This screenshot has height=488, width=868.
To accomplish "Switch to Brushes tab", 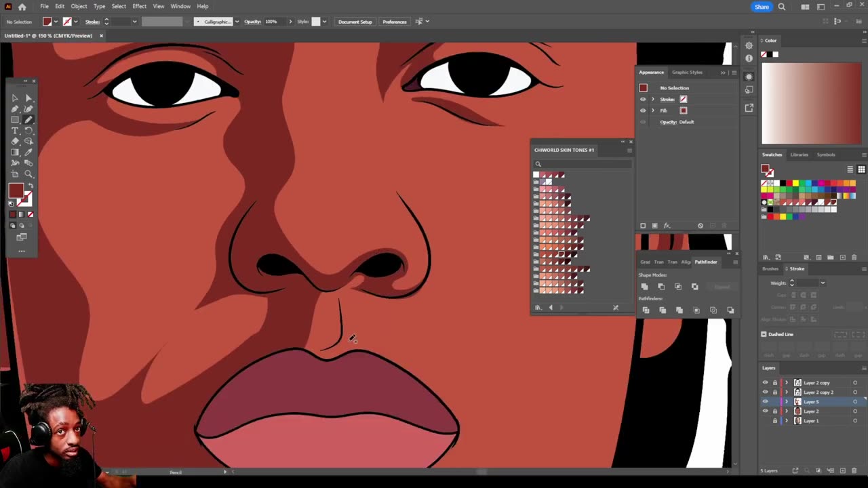I will tap(770, 269).
